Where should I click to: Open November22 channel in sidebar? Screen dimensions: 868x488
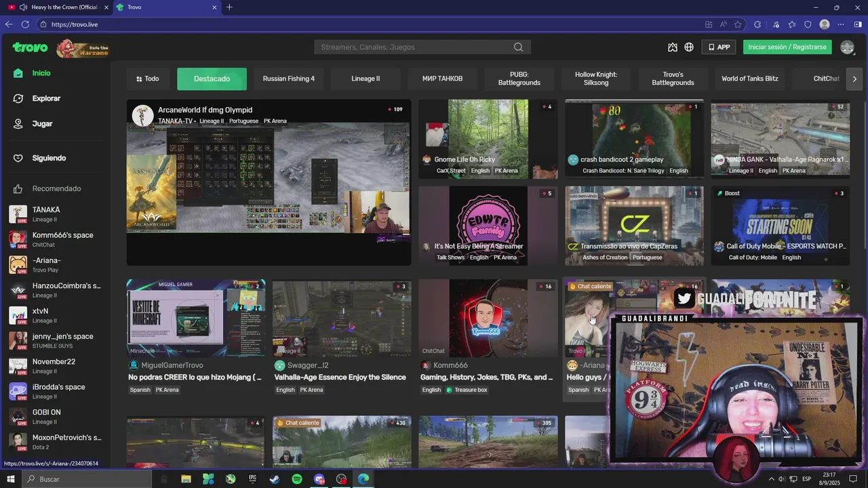pyautogui.click(x=56, y=366)
